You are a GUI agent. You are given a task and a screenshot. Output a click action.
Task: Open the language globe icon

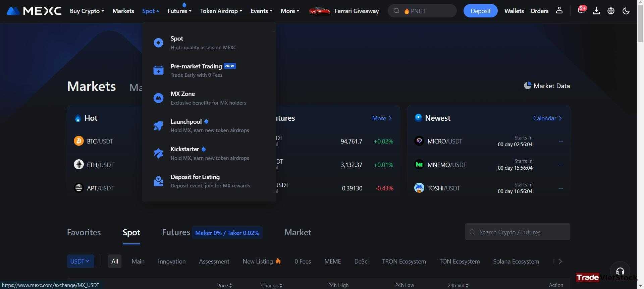click(611, 11)
